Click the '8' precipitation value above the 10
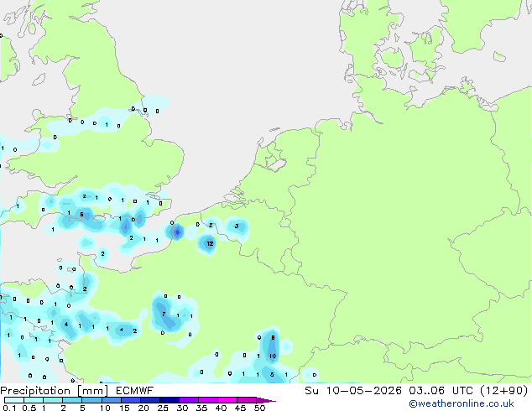532x411 pixels. coord(273,338)
